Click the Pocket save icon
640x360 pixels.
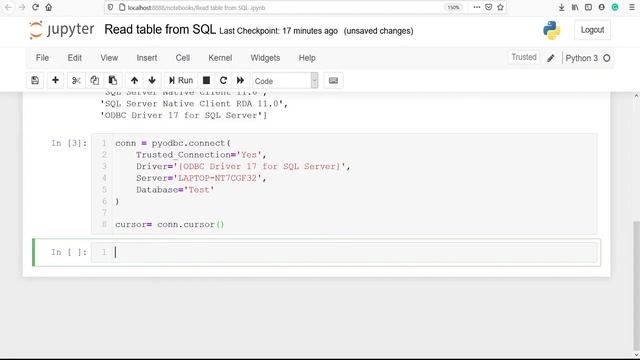click(489, 7)
